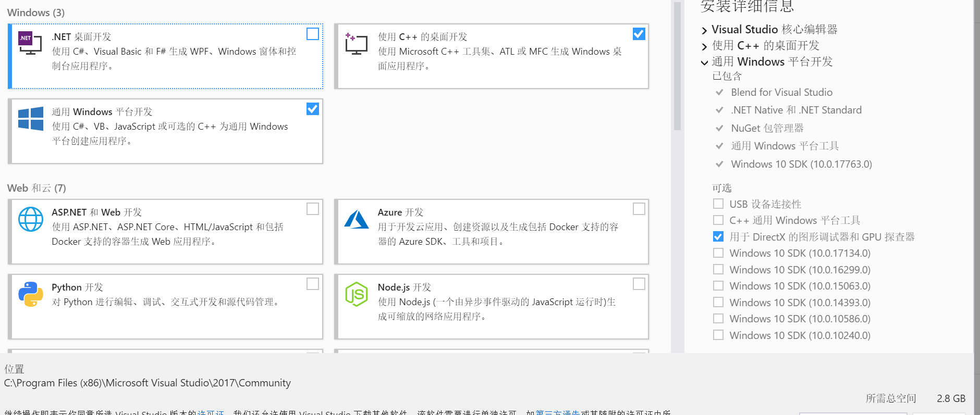Select the ASP.NET 和 Web 开发 card title
Screen dimensions: 980x415
[96, 212]
